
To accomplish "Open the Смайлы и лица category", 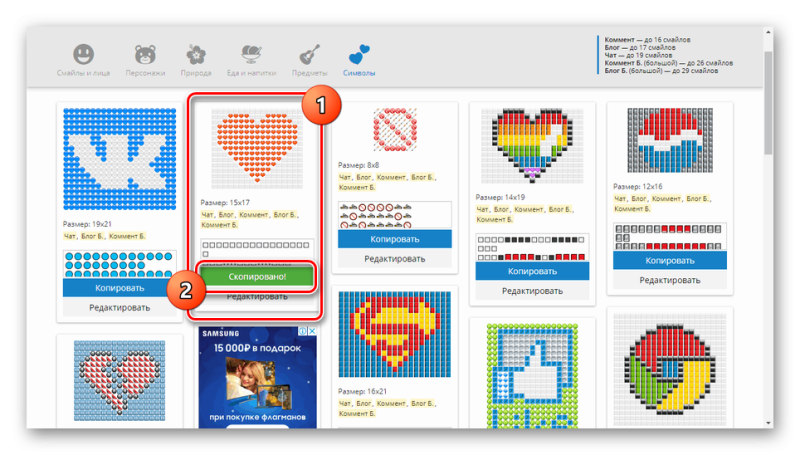I will point(83,60).
